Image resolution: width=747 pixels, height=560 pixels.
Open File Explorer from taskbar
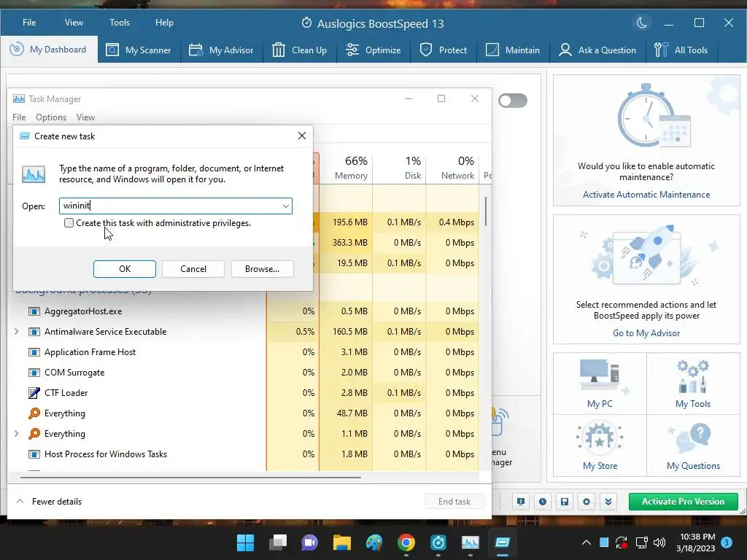click(x=342, y=542)
